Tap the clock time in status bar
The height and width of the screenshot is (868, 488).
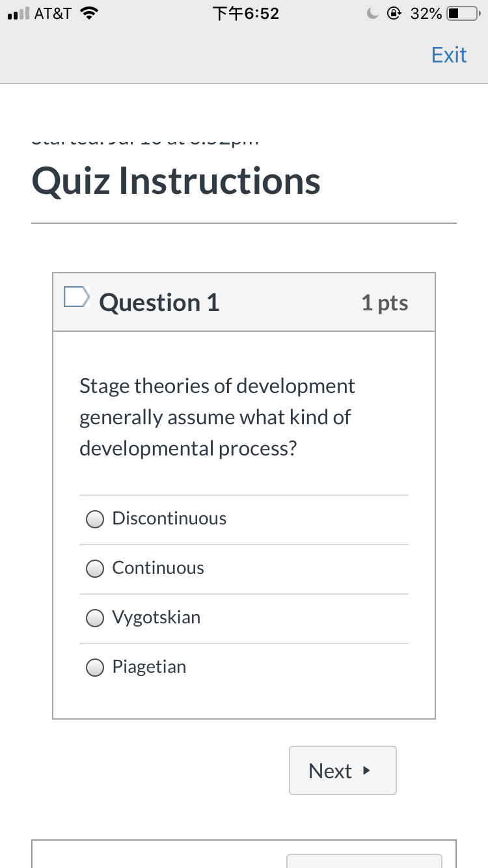[x=246, y=14]
